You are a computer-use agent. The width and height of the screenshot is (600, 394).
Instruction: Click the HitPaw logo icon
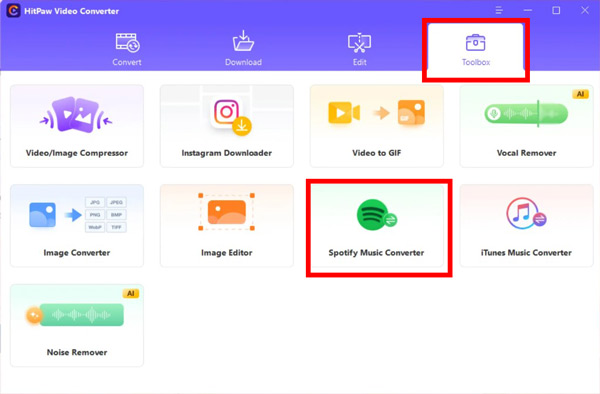[x=13, y=11]
